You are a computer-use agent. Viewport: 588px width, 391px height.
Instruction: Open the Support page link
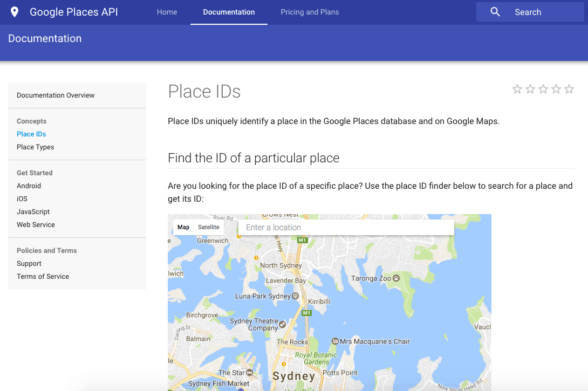(29, 264)
